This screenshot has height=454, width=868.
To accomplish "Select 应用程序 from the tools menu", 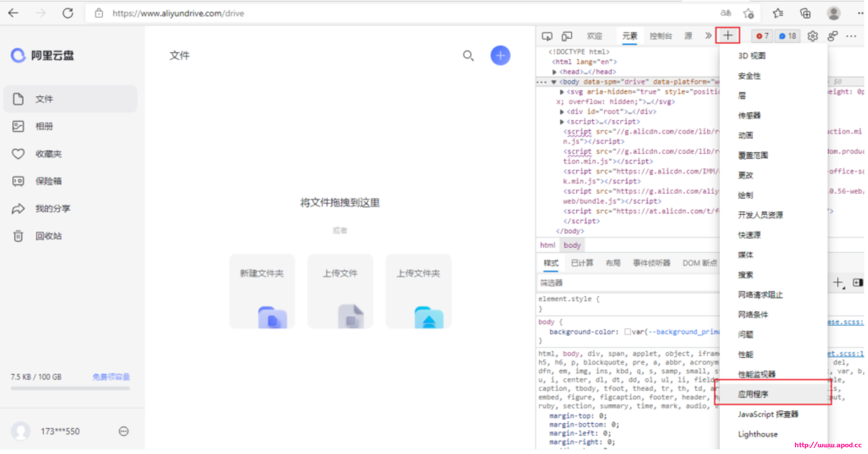I will pos(753,394).
